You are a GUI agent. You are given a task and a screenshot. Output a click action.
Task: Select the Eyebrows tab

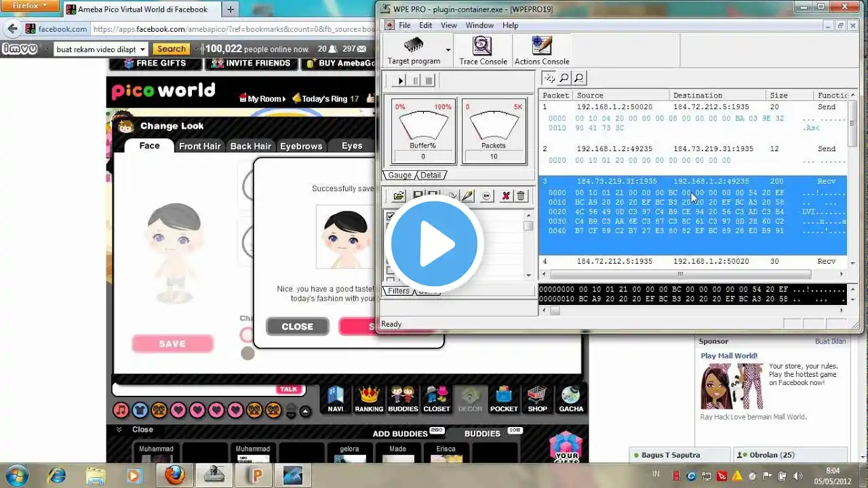coord(301,146)
